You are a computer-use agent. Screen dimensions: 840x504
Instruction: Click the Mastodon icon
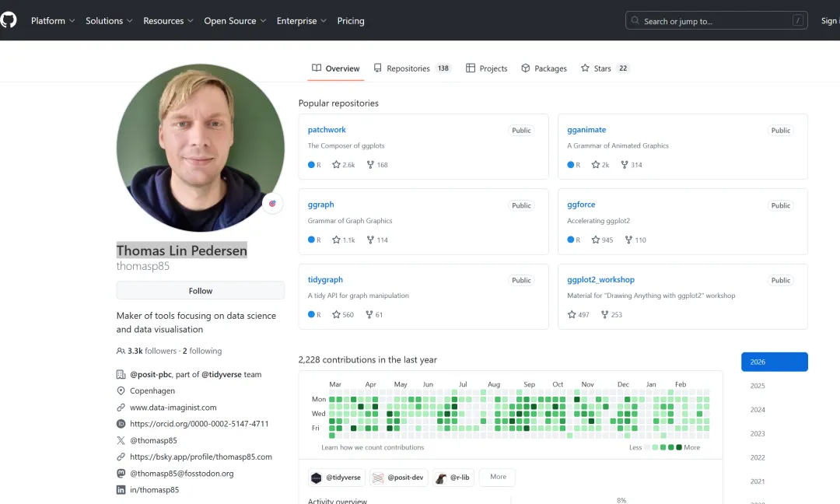121,474
